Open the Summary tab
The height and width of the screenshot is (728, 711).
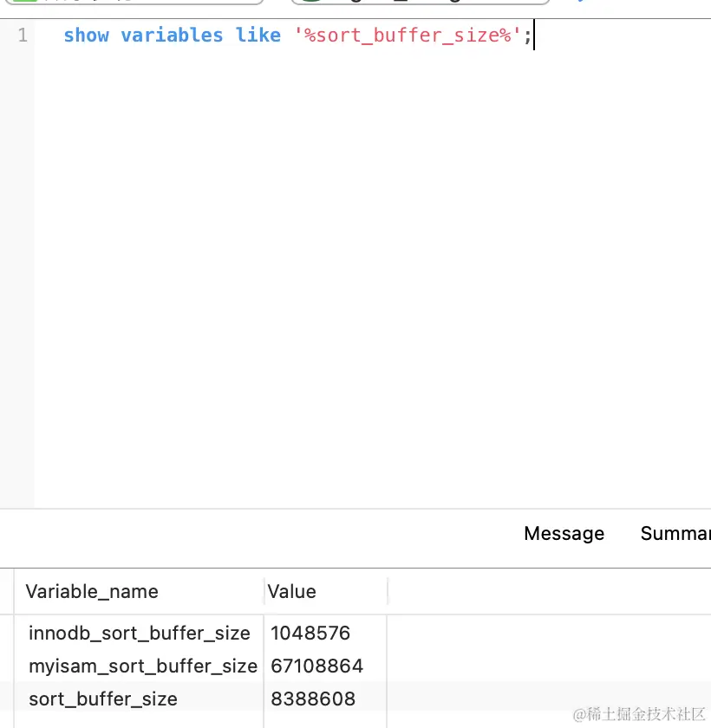tap(676, 534)
